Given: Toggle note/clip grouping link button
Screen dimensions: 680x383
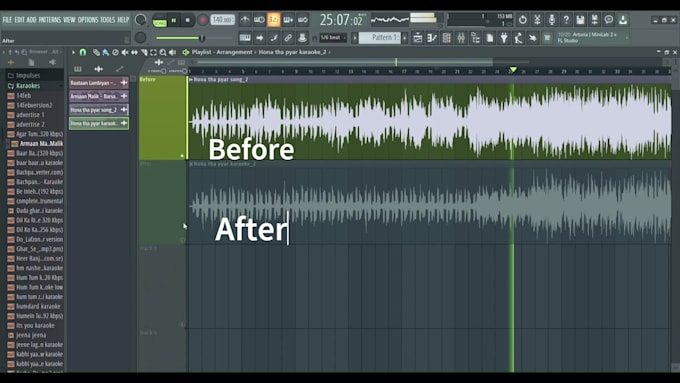Looking at the screenshot, I should click(288, 38).
